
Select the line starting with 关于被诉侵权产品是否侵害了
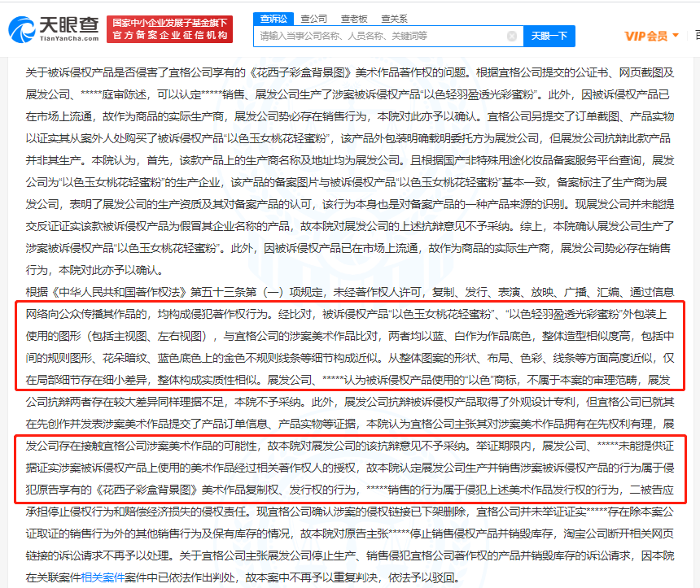point(349,72)
